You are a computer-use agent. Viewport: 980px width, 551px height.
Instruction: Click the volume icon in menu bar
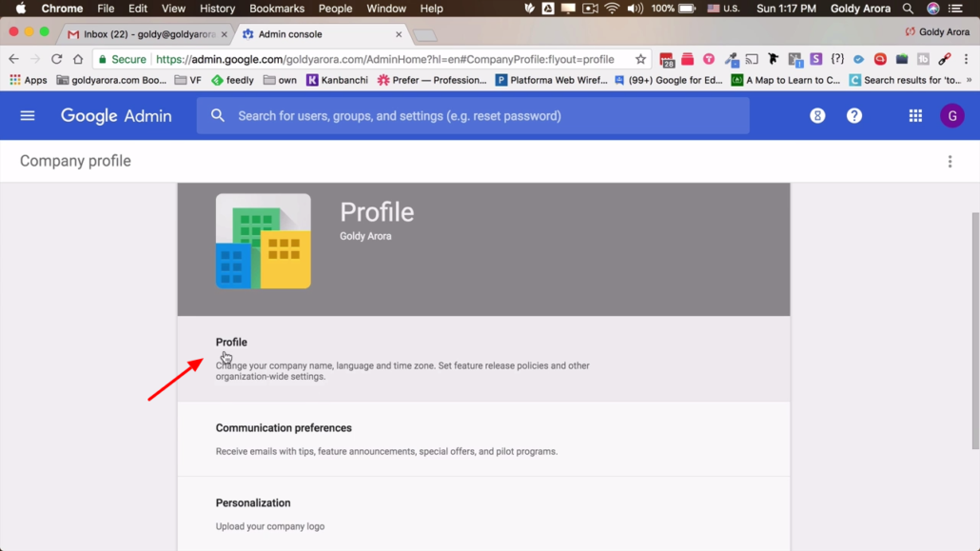pyautogui.click(x=635, y=9)
